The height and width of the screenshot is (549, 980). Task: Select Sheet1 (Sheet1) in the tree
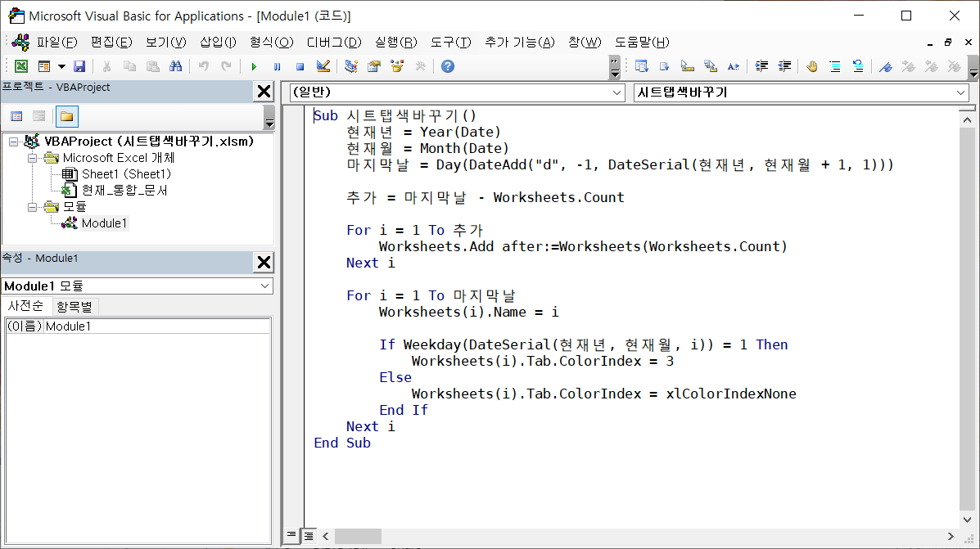click(x=126, y=174)
